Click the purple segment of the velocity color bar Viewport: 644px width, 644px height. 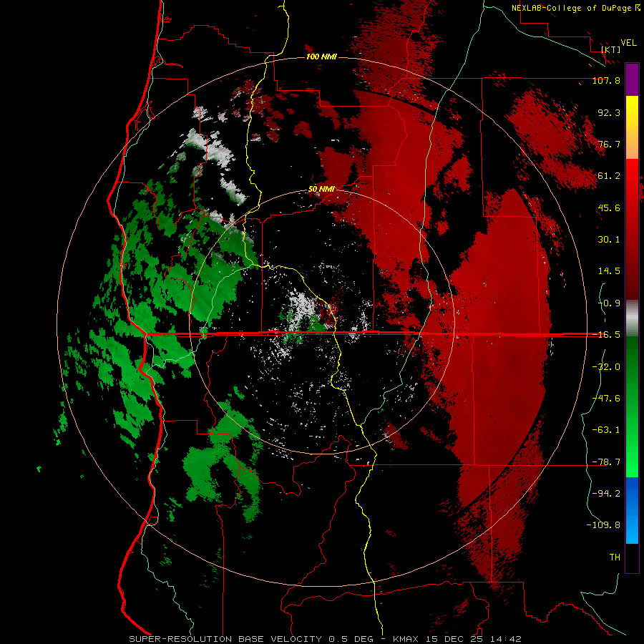coord(632,79)
